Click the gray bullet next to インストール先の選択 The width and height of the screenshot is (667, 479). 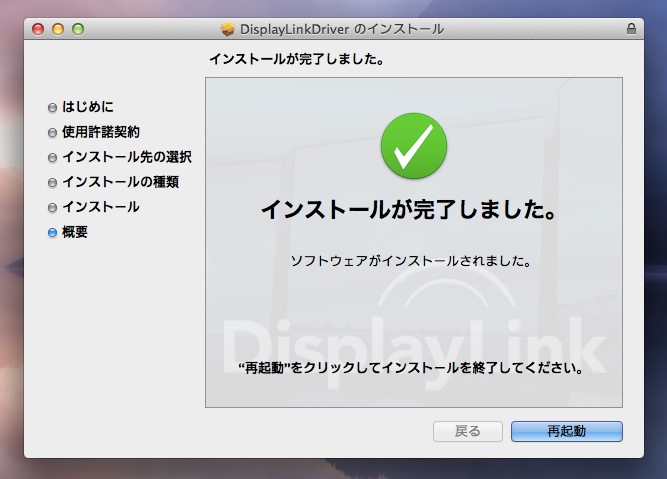point(52,158)
